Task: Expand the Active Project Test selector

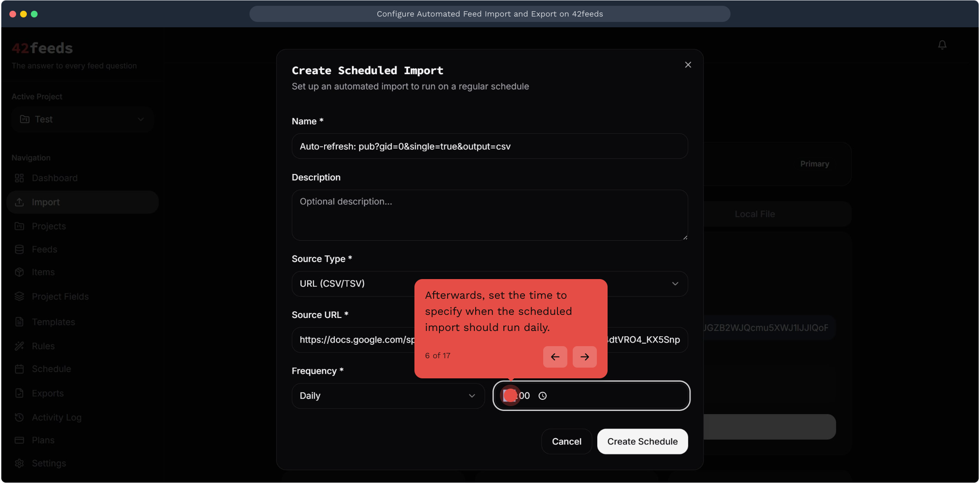Action: pyautogui.click(x=83, y=119)
